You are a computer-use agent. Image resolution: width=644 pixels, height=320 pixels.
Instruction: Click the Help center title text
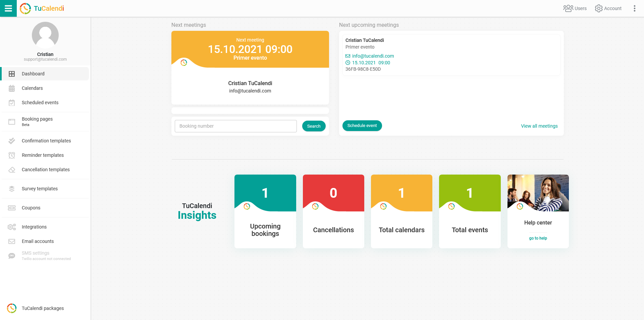(x=538, y=222)
